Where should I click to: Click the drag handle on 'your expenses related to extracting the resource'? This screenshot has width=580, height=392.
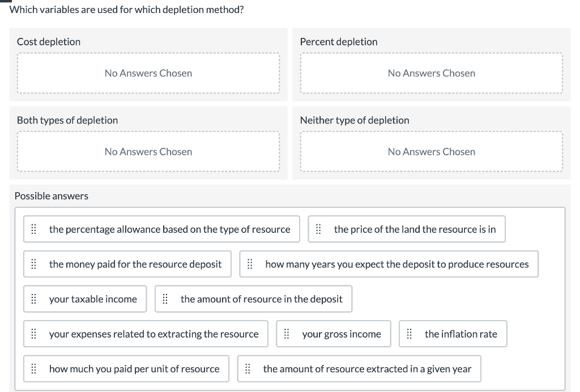coord(34,334)
